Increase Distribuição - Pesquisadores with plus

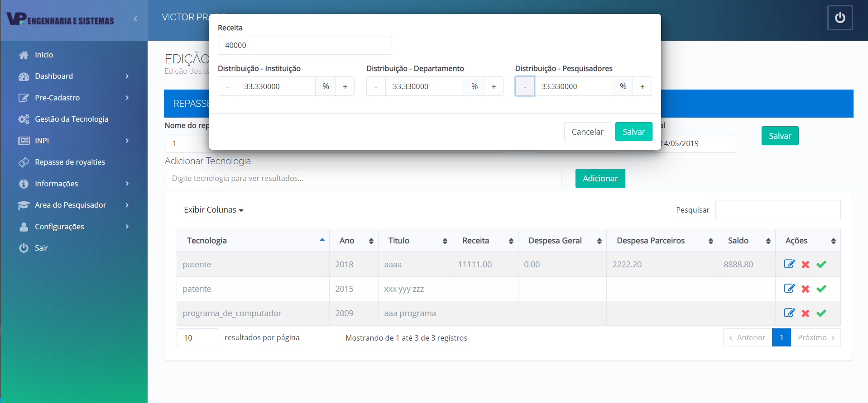click(x=642, y=86)
